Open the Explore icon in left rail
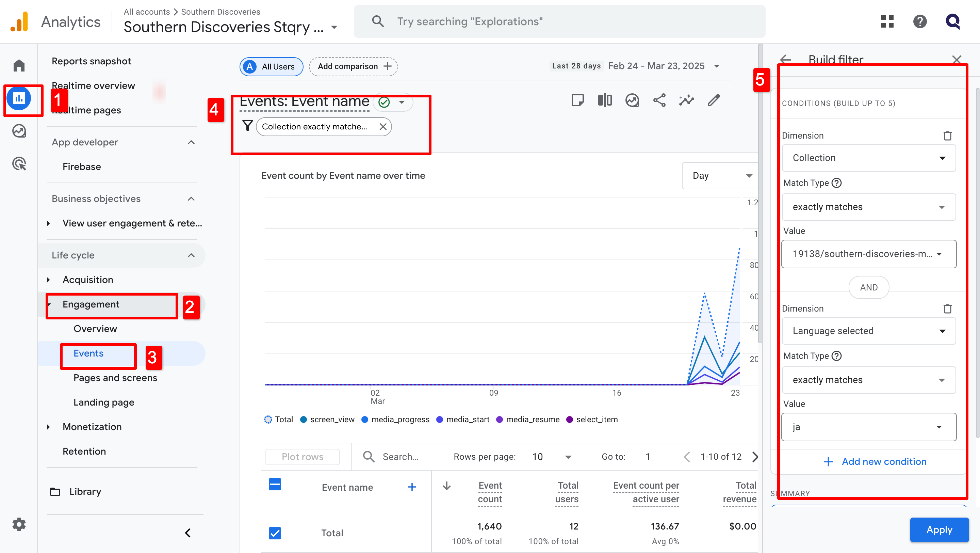This screenshot has width=980, height=553. (19, 131)
